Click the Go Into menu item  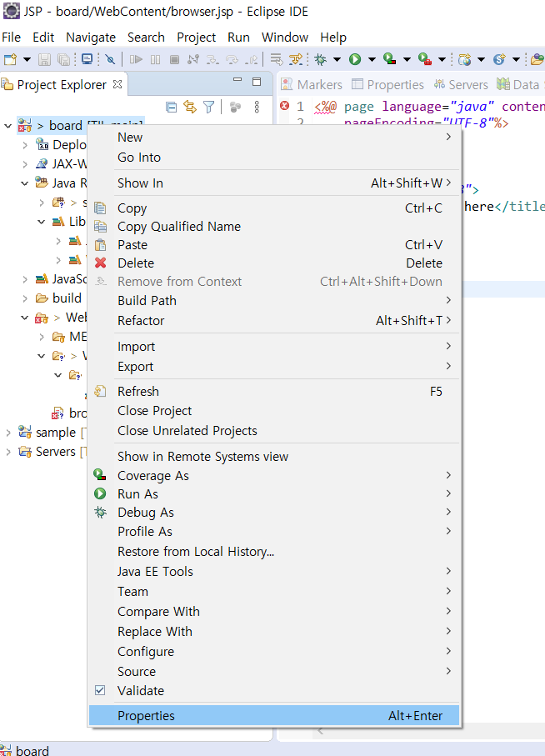point(275,158)
